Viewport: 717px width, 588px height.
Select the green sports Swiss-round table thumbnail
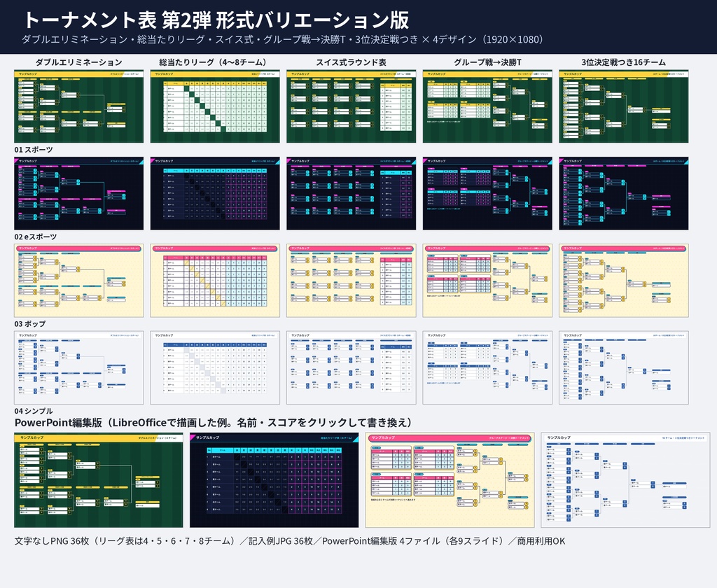[x=351, y=106]
